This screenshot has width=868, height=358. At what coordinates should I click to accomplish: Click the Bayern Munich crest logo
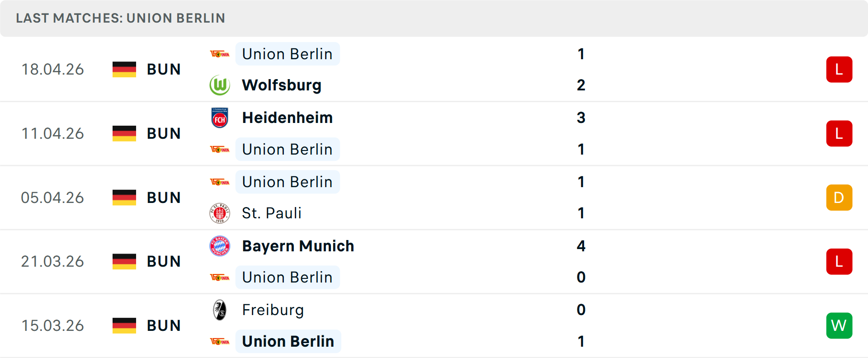(x=220, y=246)
